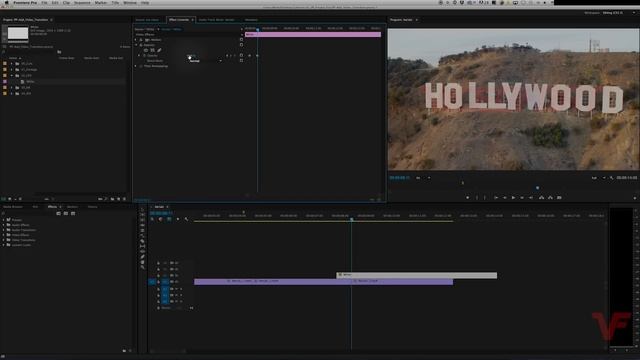
Task: Step back one frame in the Program monitor
Action: pos(505,198)
